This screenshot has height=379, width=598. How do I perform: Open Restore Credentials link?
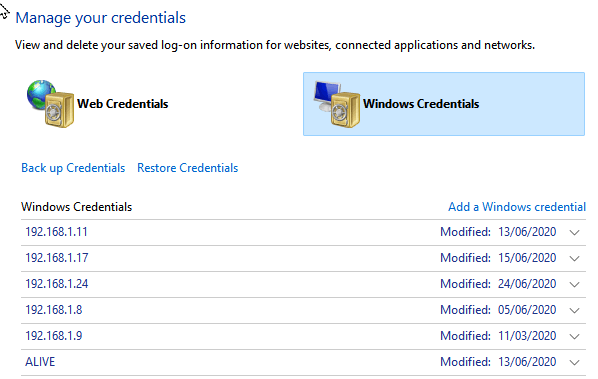pos(188,168)
